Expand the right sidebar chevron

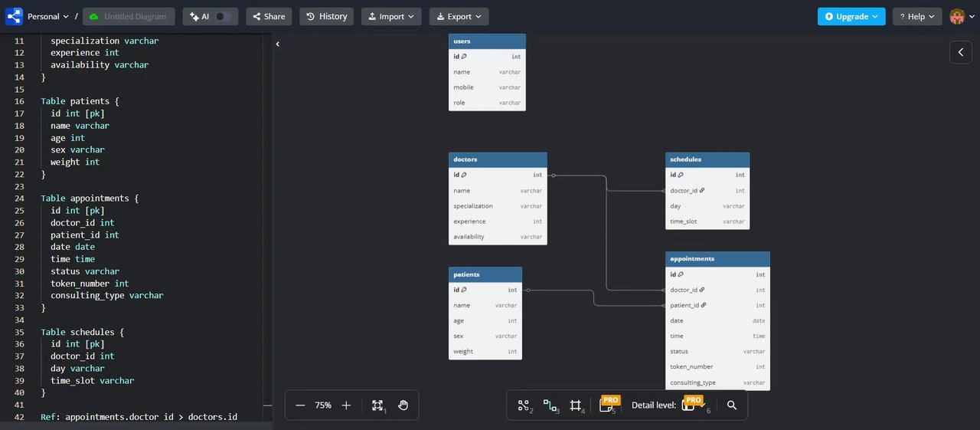pyautogui.click(x=961, y=52)
